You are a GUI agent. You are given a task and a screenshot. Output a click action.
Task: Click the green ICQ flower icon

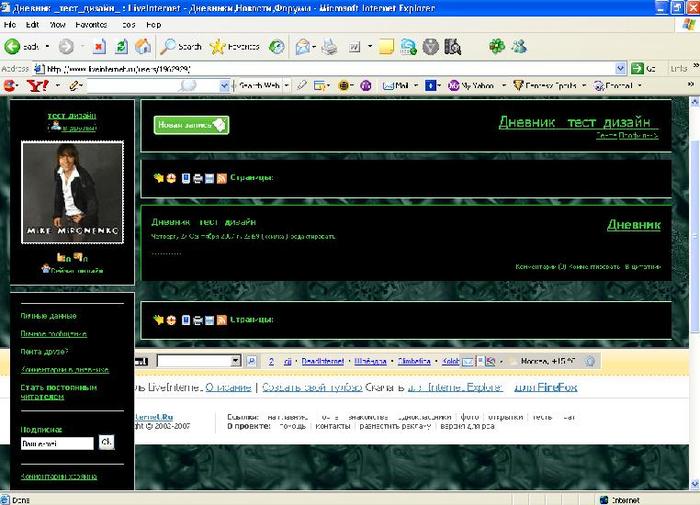497,46
